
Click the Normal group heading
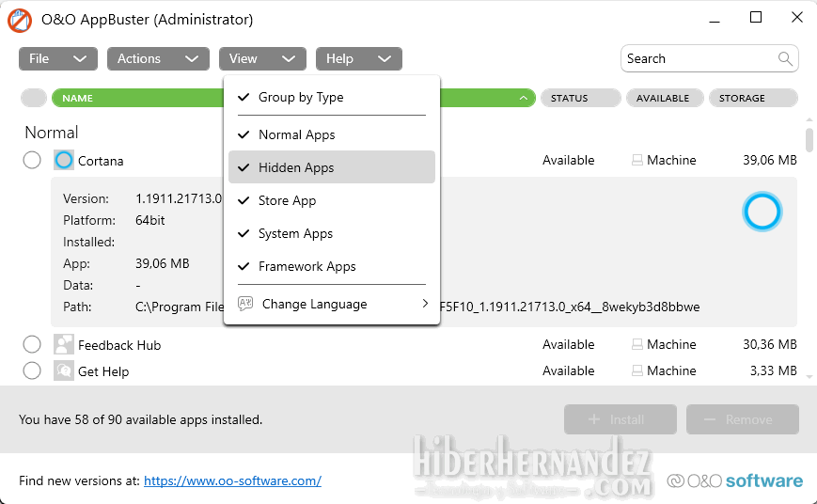point(52,133)
